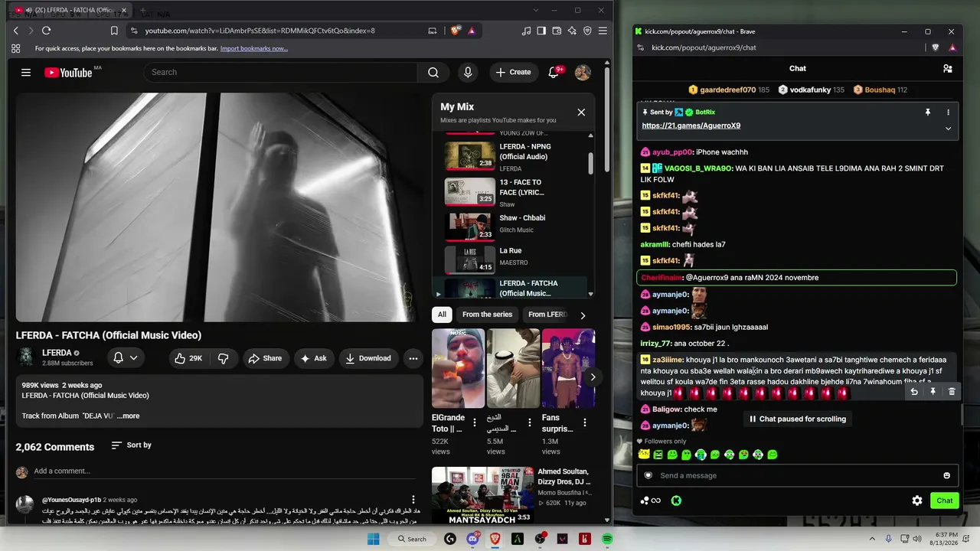Toggle notification bell for LFERDA channel
This screenshot has width=980, height=551.
pos(125,358)
